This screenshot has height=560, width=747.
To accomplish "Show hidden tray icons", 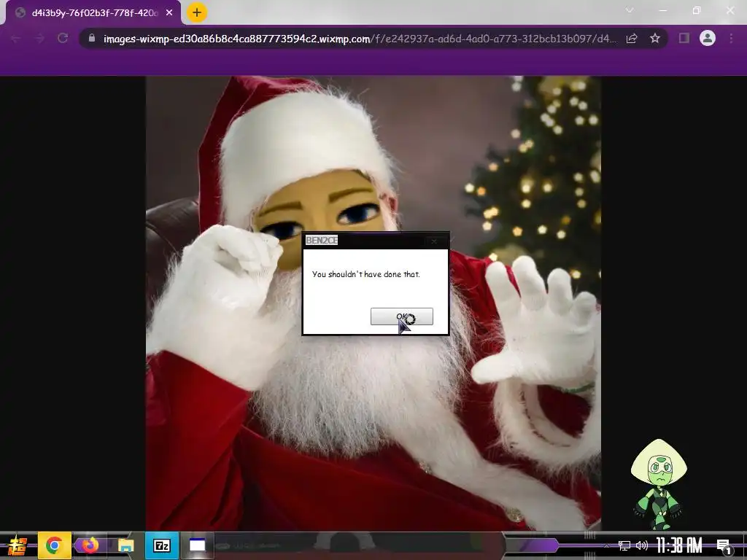I will pos(606,545).
